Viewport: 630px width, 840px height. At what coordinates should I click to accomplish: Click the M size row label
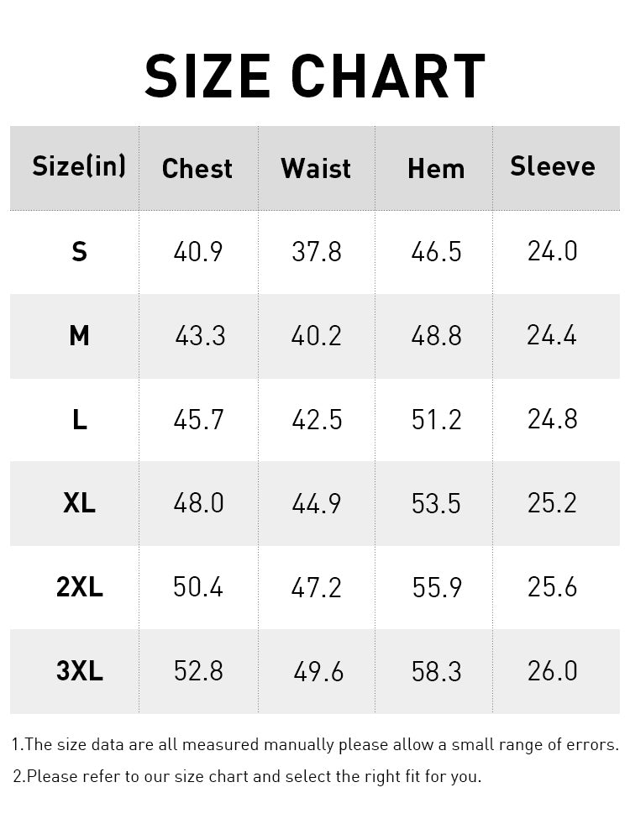pyautogui.click(x=79, y=336)
